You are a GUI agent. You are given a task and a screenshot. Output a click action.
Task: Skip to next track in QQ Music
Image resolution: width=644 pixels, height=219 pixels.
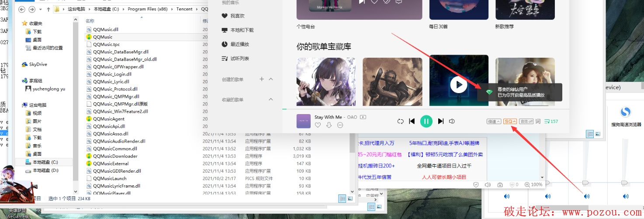tap(441, 121)
